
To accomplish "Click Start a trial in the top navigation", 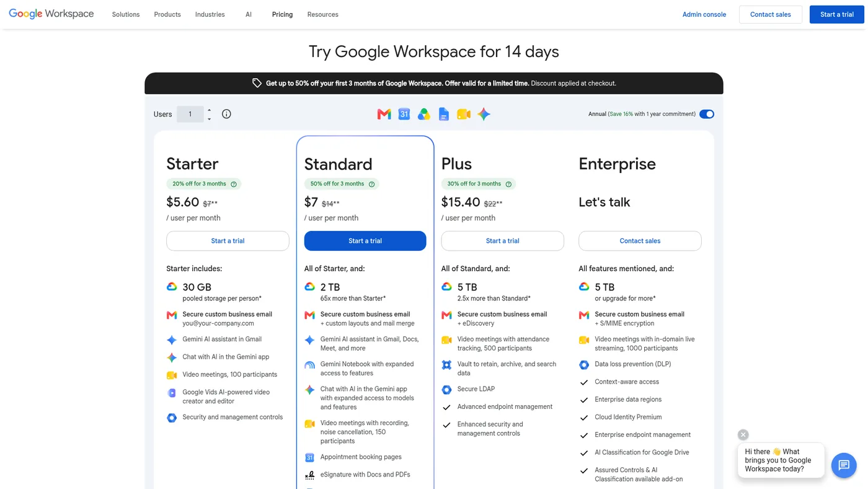I will (x=837, y=14).
